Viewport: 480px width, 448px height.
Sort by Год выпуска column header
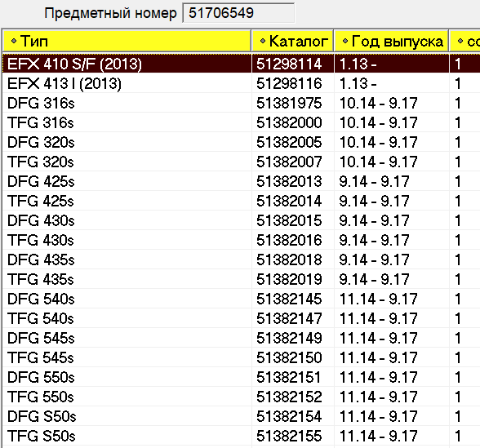pyautogui.click(x=391, y=41)
